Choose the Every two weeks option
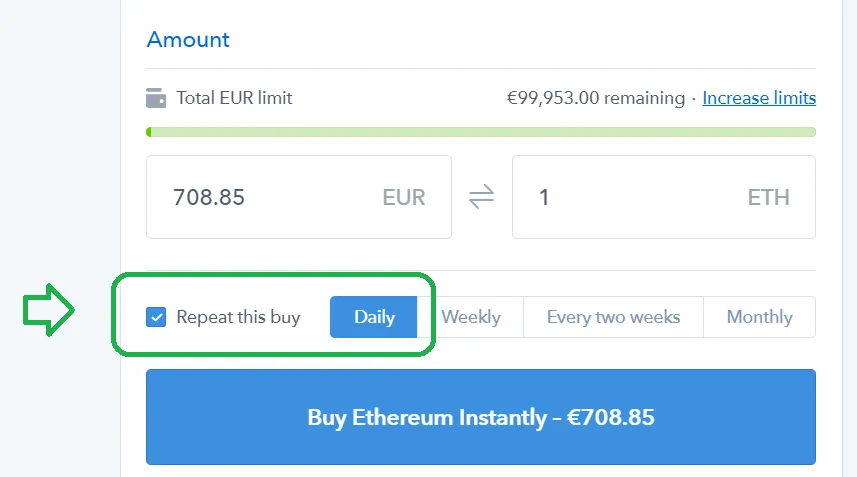Viewport: 857px width, 477px height. point(613,317)
